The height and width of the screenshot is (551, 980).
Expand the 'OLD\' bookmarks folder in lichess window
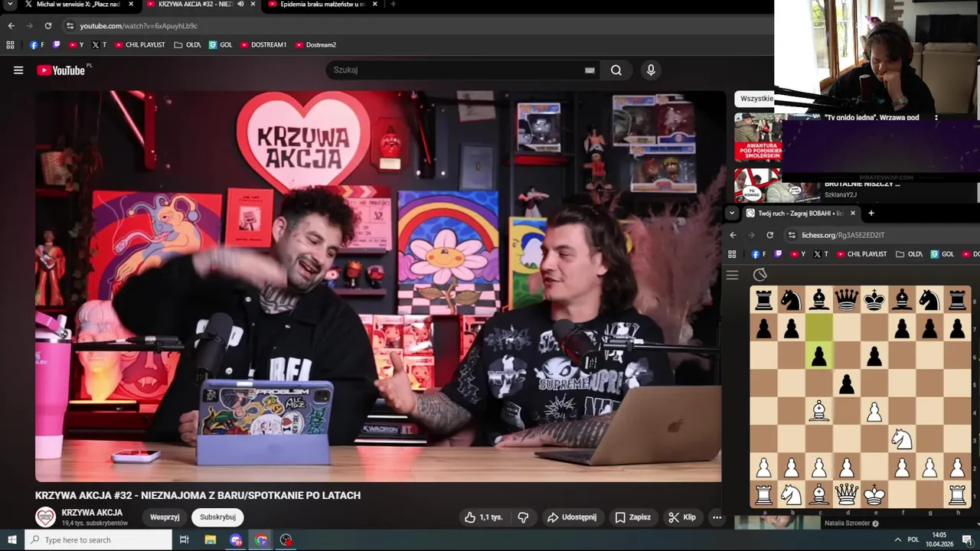pyautogui.click(x=910, y=254)
